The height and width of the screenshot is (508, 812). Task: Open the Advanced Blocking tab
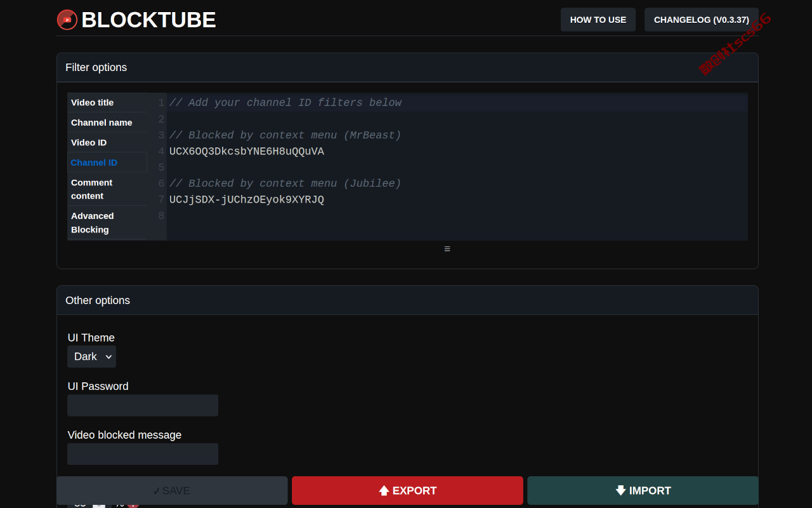[107, 223]
